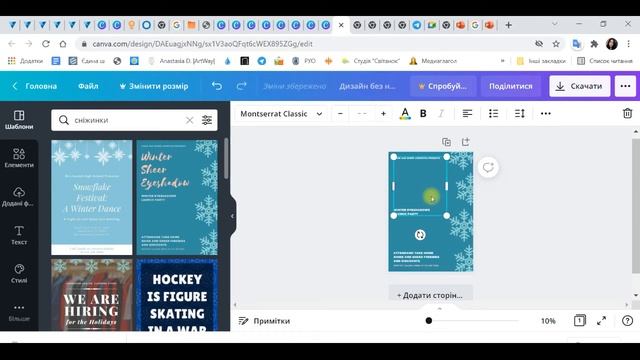640x360 pixels.
Task: Toggle italic formatting
Action: click(x=441, y=114)
